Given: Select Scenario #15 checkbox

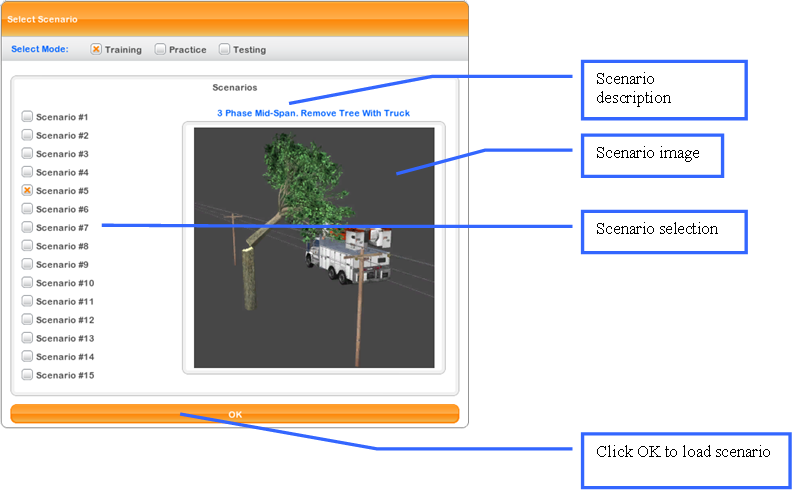Looking at the screenshot, I should tap(27, 375).
